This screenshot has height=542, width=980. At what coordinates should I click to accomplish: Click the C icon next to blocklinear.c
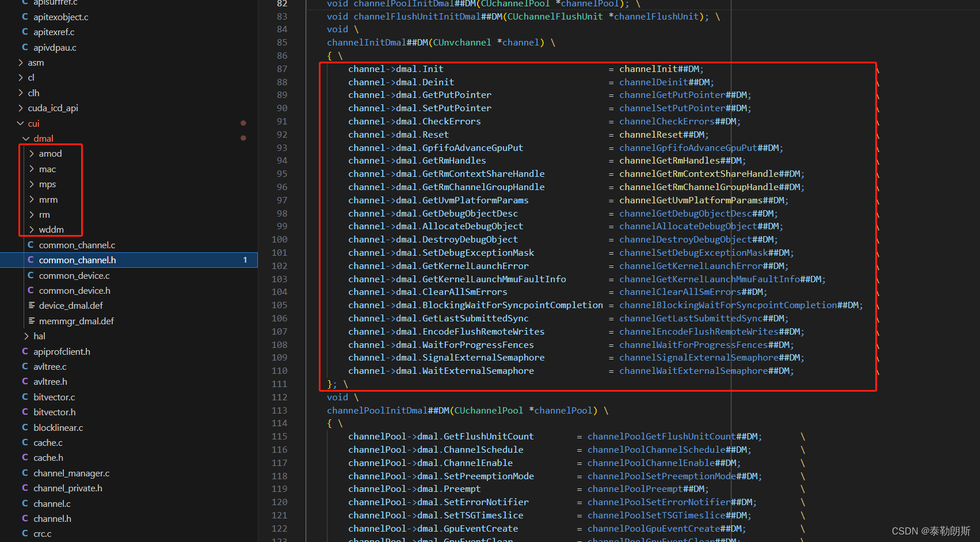[25, 427]
